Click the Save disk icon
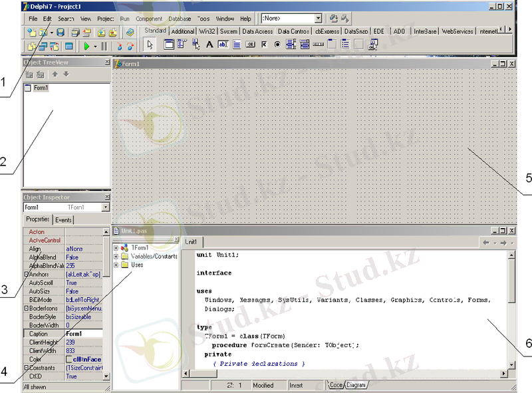This screenshot has height=393, width=532. [x=60, y=32]
